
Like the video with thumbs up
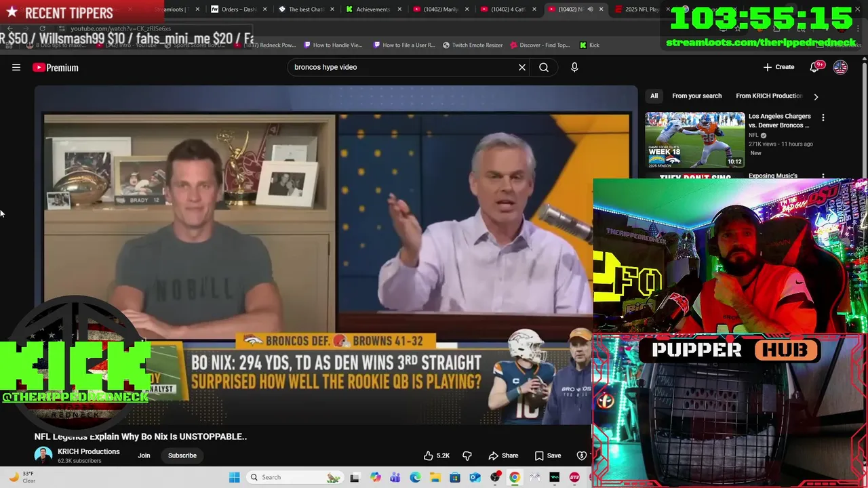click(436, 455)
